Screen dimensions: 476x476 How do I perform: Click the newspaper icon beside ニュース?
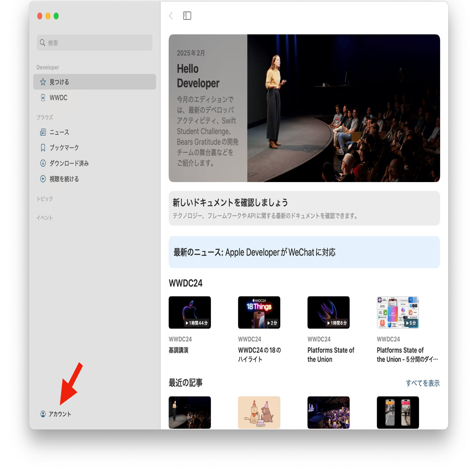click(x=43, y=132)
